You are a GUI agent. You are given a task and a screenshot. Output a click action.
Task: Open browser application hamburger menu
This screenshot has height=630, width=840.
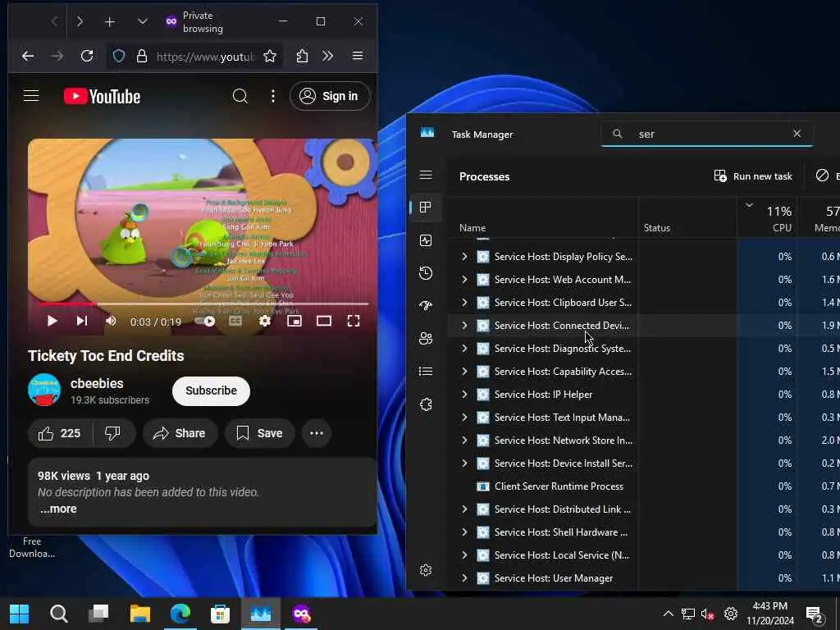[x=358, y=56]
